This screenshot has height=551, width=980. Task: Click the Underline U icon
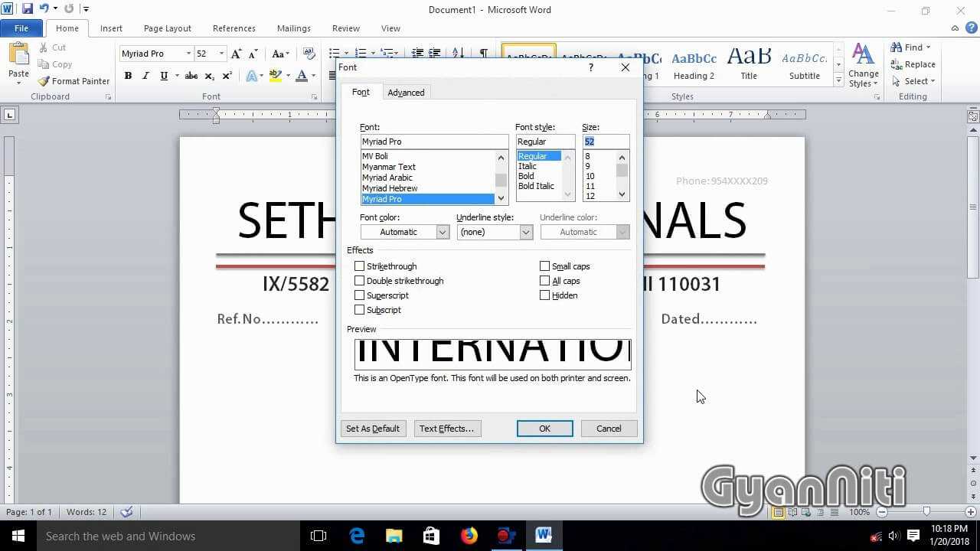tap(164, 76)
